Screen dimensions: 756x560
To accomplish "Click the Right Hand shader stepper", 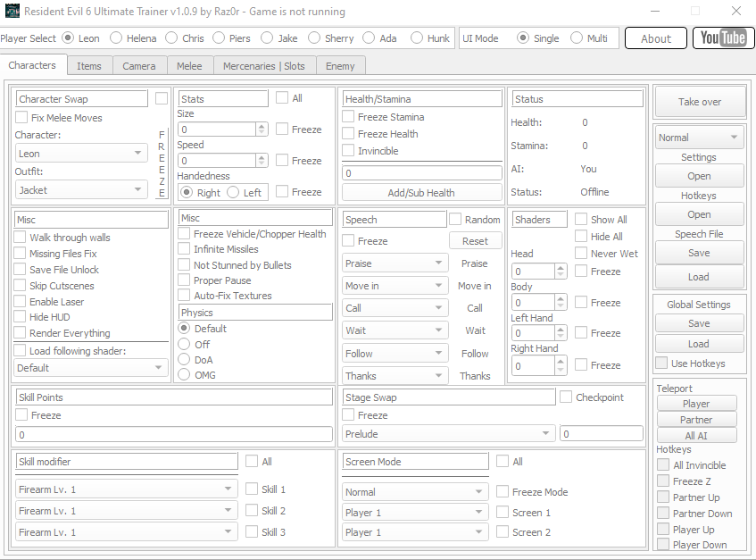I will point(560,365).
